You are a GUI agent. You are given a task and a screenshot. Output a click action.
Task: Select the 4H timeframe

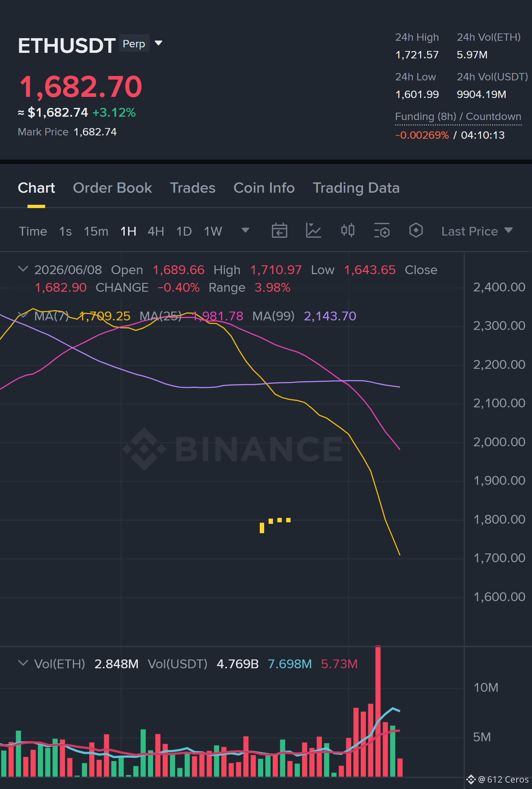156,231
